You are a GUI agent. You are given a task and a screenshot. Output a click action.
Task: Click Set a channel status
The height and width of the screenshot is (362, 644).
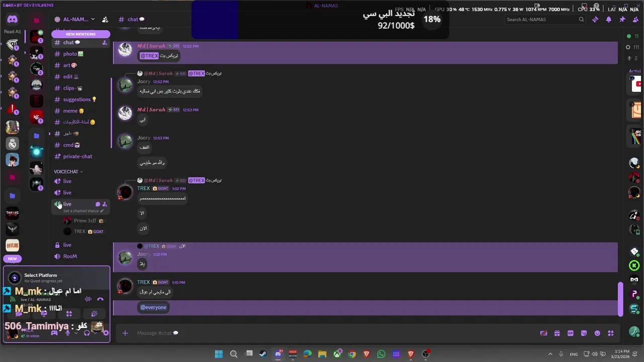pos(84,211)
